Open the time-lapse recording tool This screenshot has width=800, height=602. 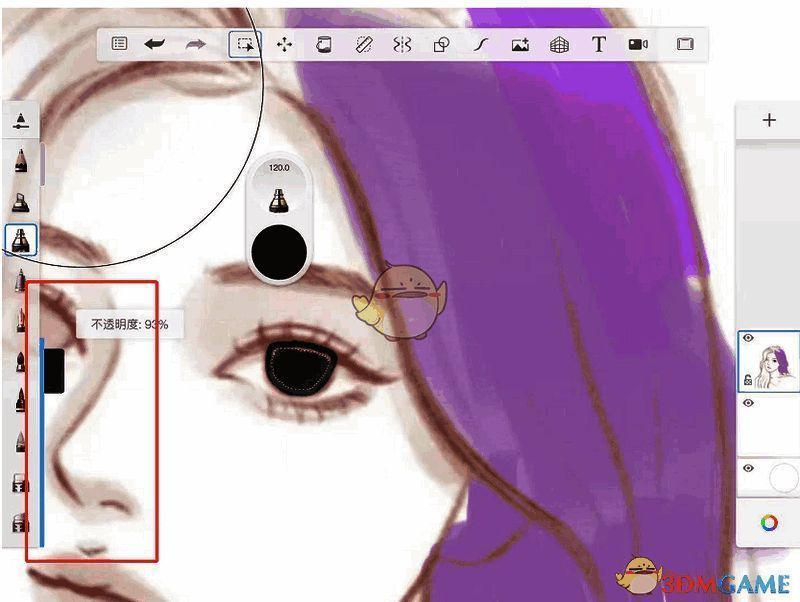pyautogui.click(x=639, y=45)
